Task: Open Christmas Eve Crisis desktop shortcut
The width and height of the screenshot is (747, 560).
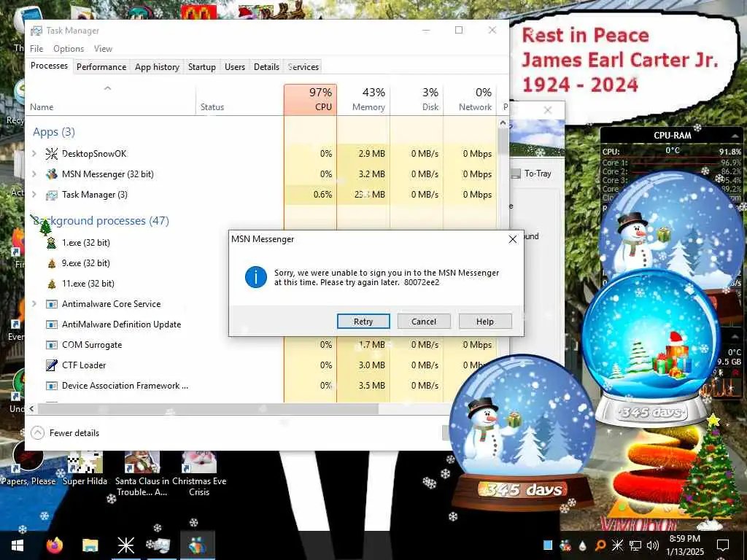Action: pyautogui.click(x=199, y=474)
